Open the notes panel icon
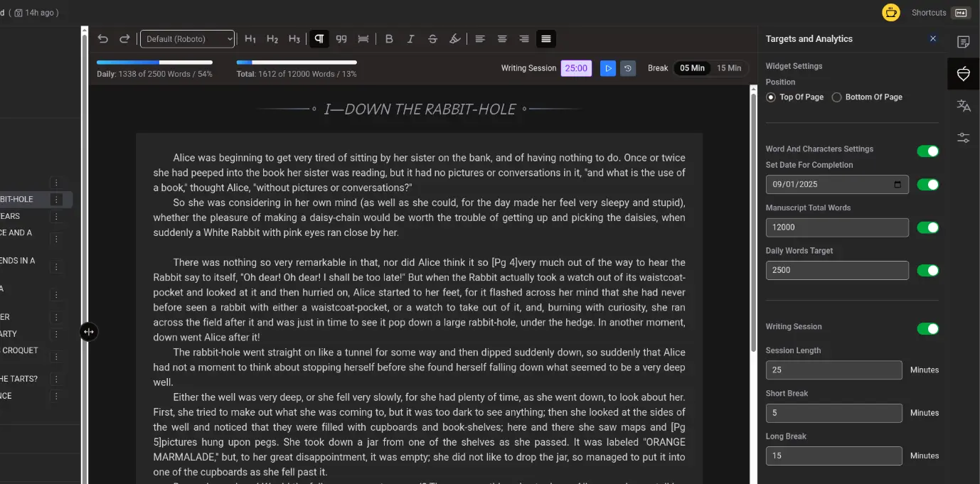 [x=964, y=42]
